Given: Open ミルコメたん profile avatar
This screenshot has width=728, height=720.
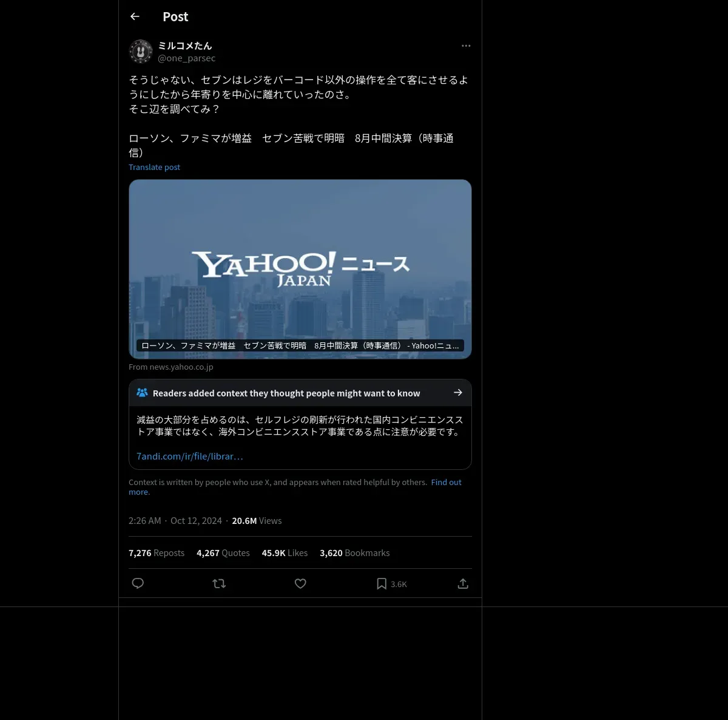Looking at the screenshot, I should click(x=141, y=52).
